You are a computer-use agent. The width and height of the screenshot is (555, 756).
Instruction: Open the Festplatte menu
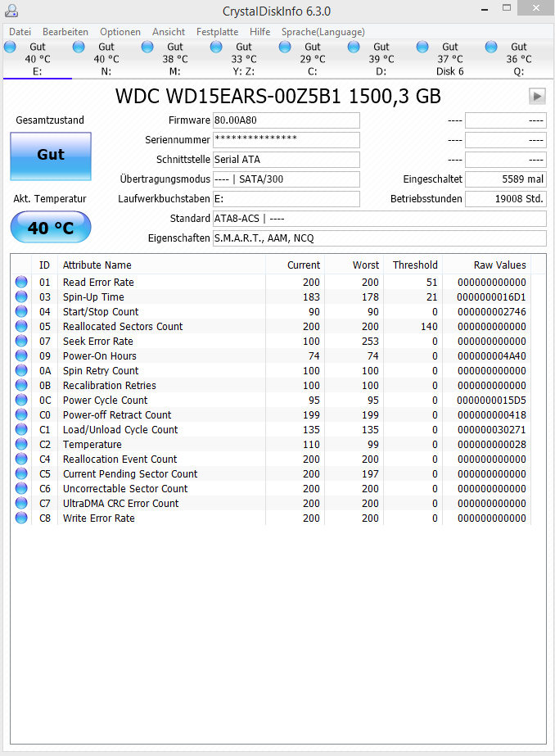point(217,32)
